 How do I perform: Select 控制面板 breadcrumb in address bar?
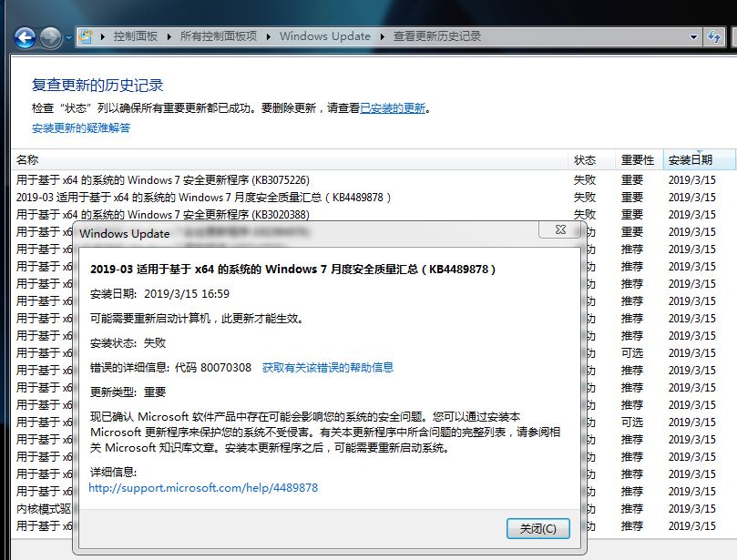136,36
